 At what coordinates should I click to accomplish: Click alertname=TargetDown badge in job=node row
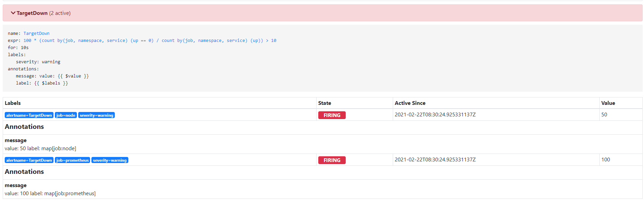[x=29, y=115]
